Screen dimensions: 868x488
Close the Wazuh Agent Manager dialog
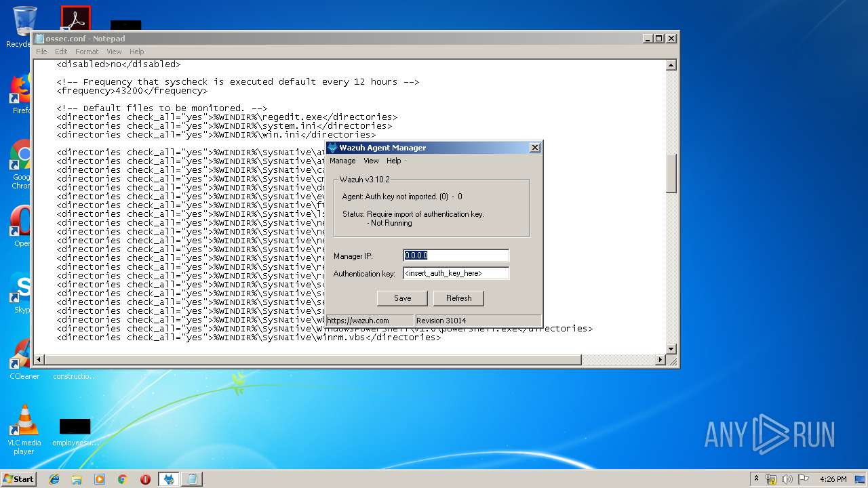534,148
